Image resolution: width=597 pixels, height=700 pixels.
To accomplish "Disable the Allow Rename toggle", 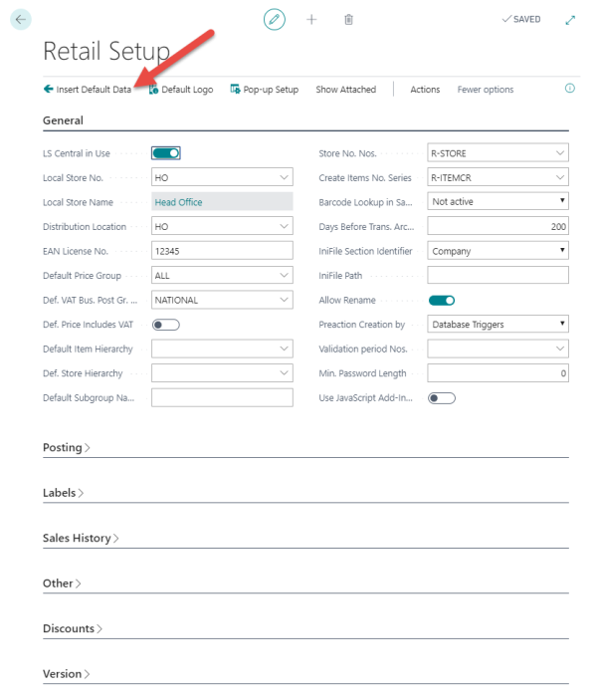I will [x=441, y=300].
